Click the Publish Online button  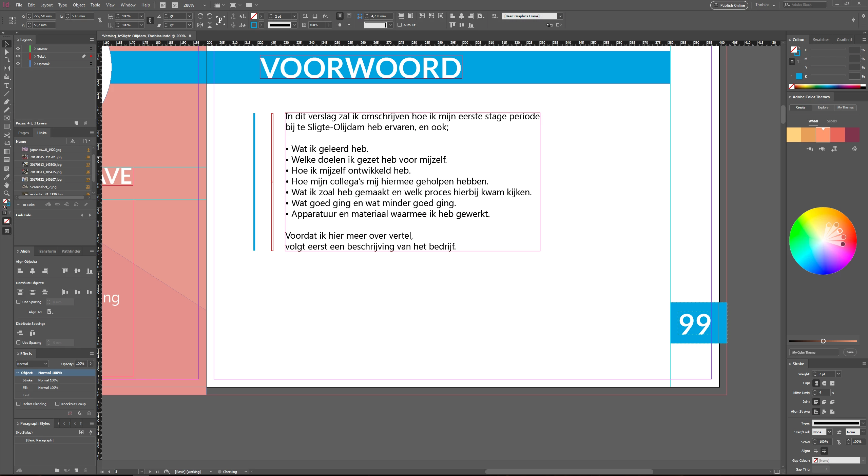pos(729,5)
